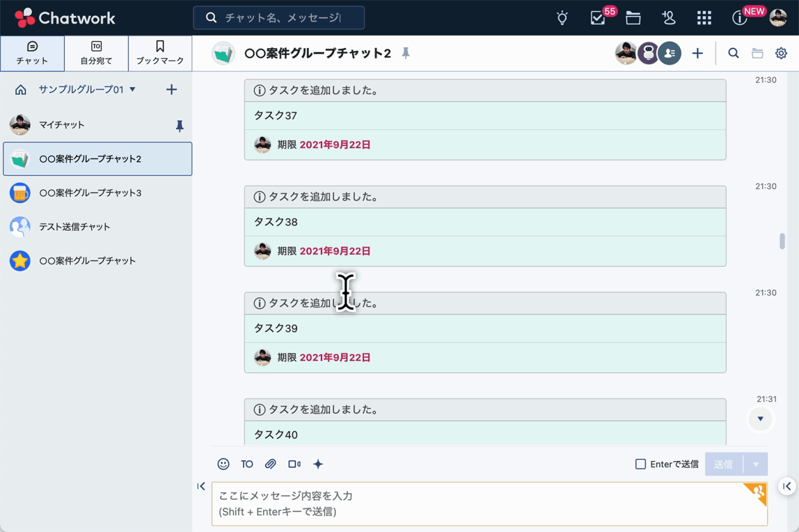799x532 pixels.
Task: Start a video call
Action: tap(294, 464)
